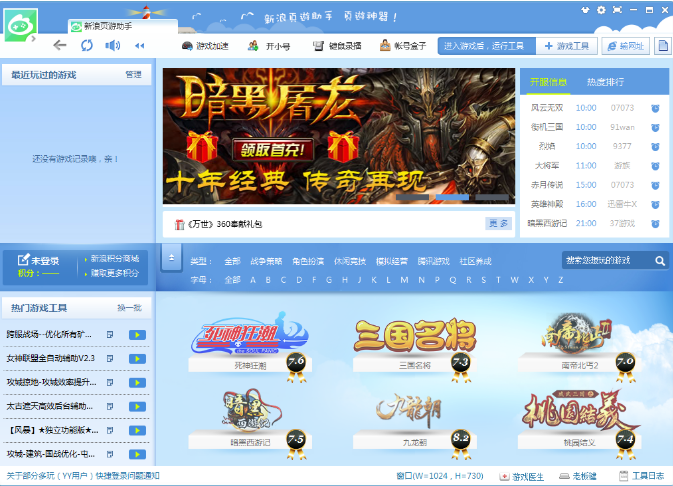This screenshot has width=673, height=486.
Task: Select the 新浪页游助手 tab
Action: coord(123,26)
